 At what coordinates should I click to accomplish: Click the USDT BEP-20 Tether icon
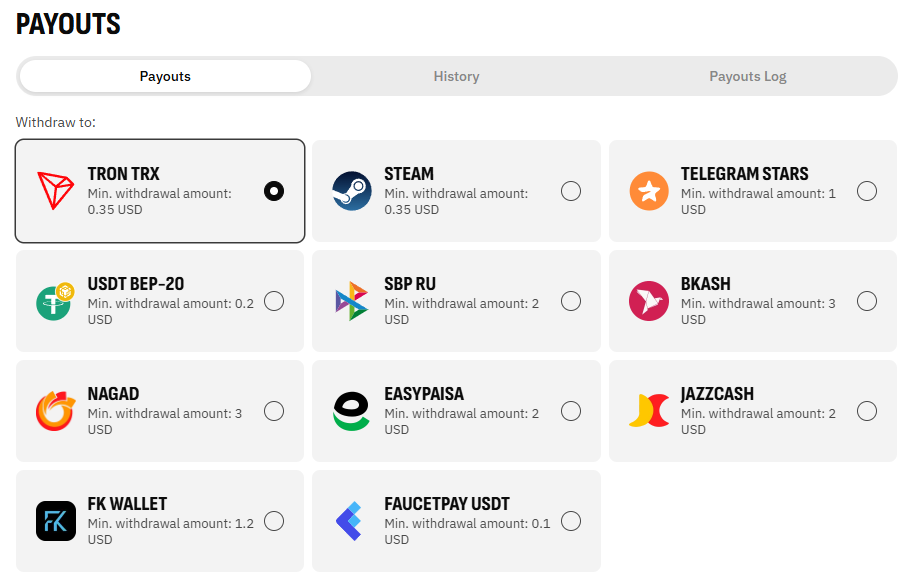click(x=56, y=301)
